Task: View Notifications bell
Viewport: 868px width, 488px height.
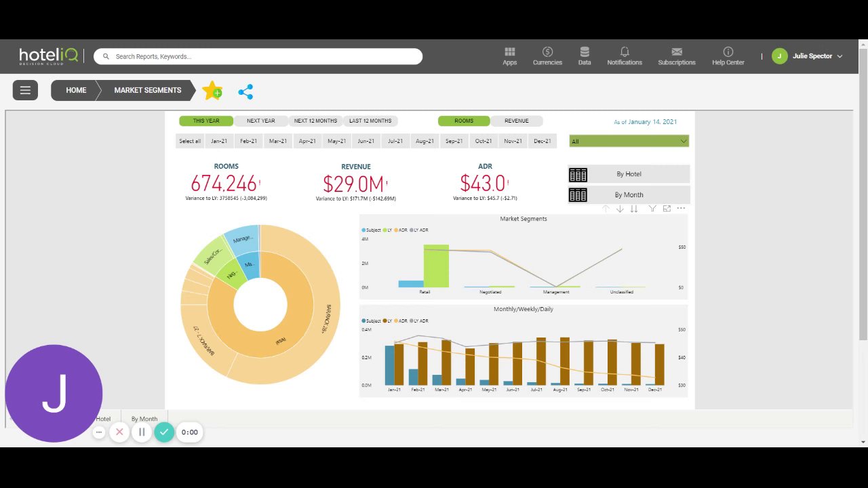Action: click(x=625, y=56)
